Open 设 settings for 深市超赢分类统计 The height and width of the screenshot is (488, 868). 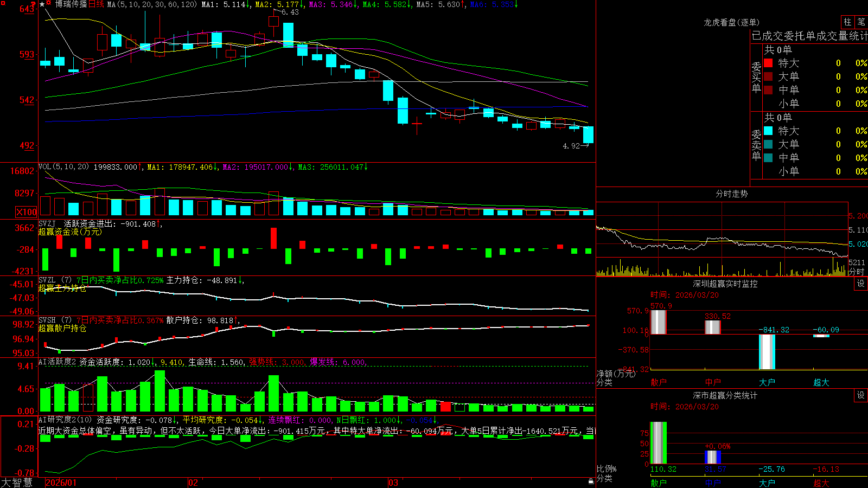[x=861, y=395]
